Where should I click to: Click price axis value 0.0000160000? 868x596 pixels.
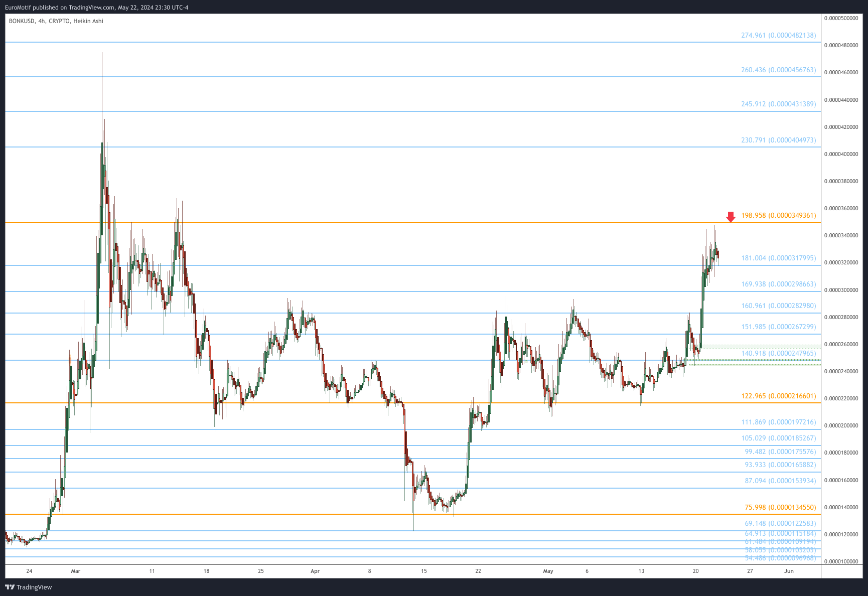coord(841,480)
